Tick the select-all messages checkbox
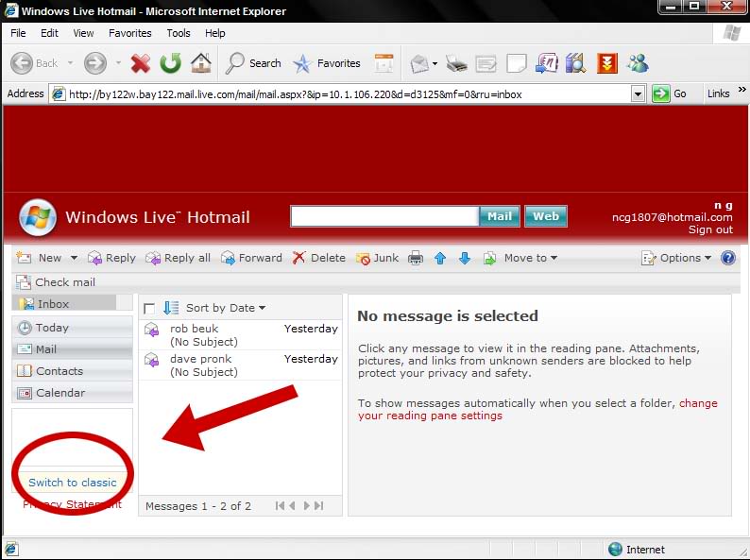750x560 pixels. point(149,309)
